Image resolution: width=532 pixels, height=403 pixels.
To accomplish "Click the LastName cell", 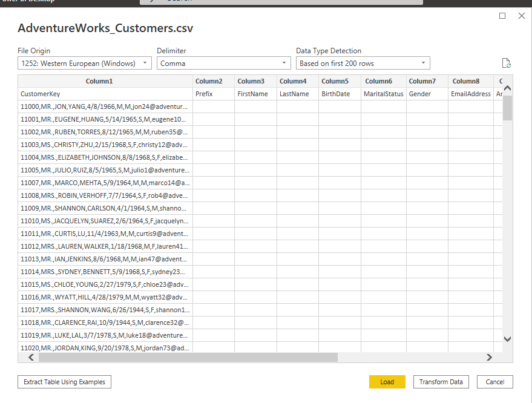I will coord(298,94).
